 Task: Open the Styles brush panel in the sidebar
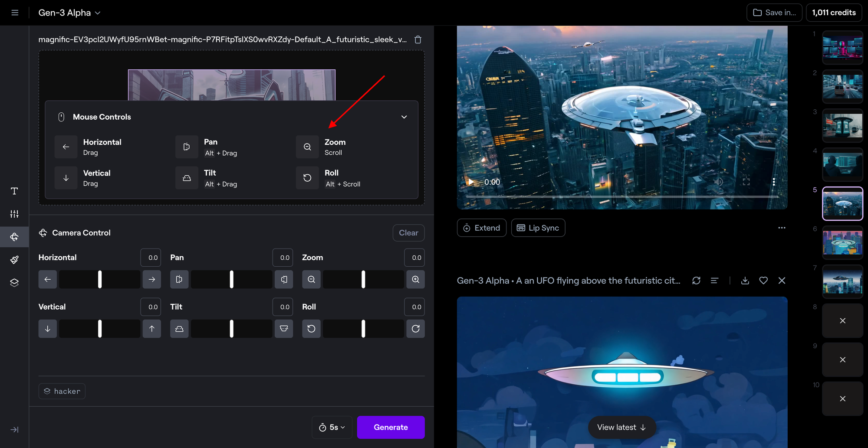coord(14,259)
